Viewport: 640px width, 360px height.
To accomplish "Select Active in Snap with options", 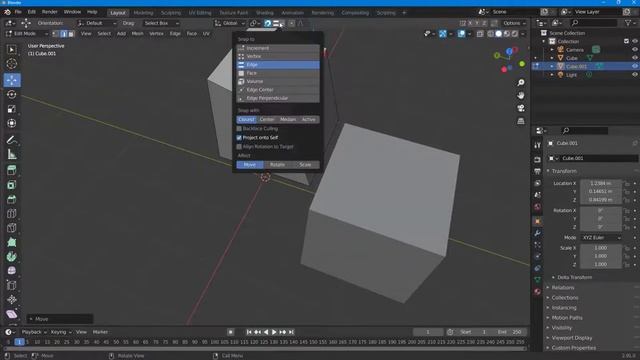I will coord(309,120).
